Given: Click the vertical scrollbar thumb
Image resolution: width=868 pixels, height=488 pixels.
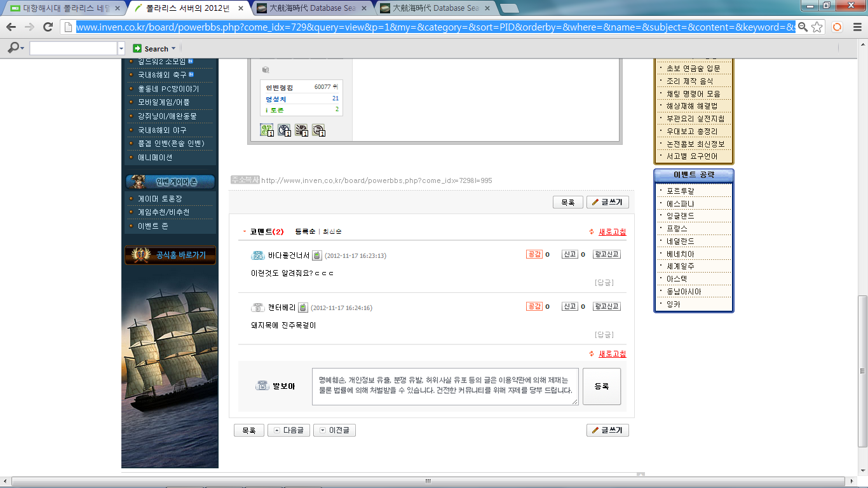Looking at the screenshot, I should point(862,372).
